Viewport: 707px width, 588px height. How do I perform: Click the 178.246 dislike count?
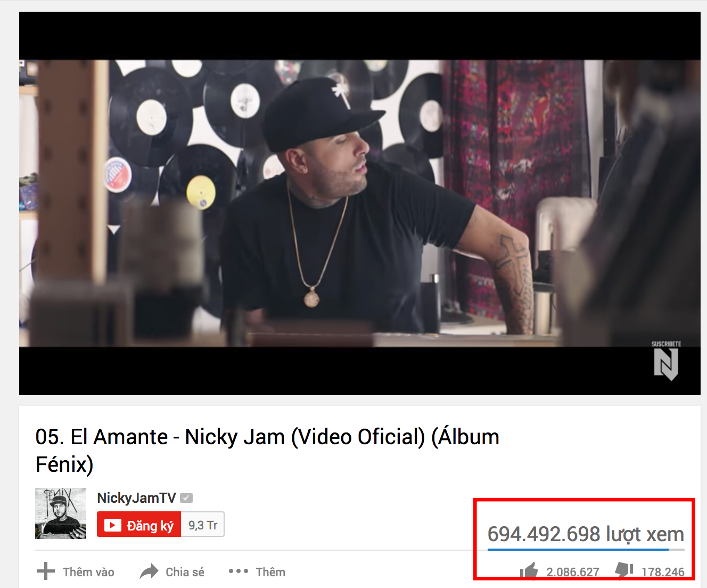coord(663,572)
